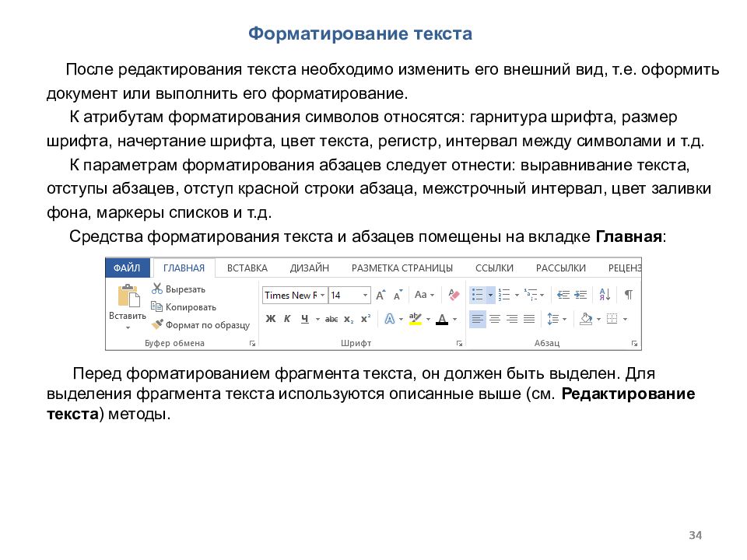Screen dimensions: 747x560
Task: Switch to the ДИЗАЙН tab
Action: coord(309,268)
